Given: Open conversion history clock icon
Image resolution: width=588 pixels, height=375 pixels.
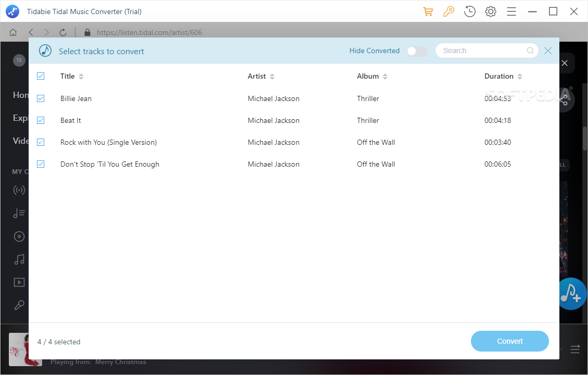Looking at the screenshot, I should 469,11.
